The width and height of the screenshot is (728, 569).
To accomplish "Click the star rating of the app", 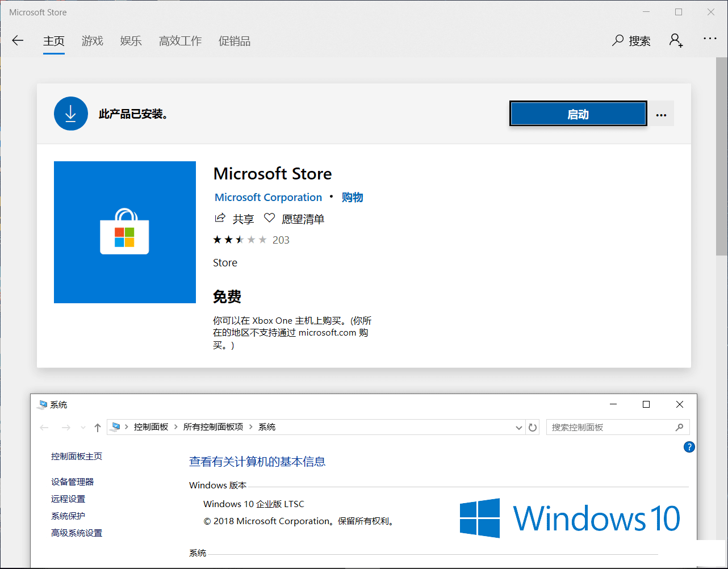I will coord(240,240).
